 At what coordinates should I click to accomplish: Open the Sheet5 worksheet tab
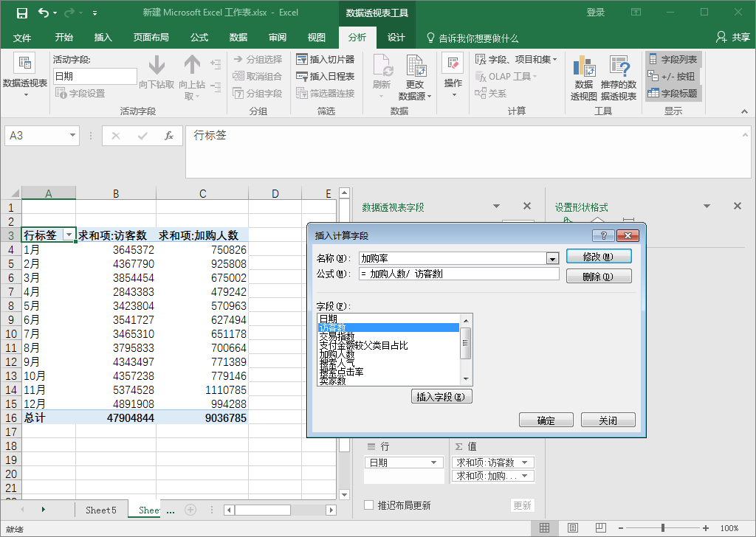click(100, 510)
